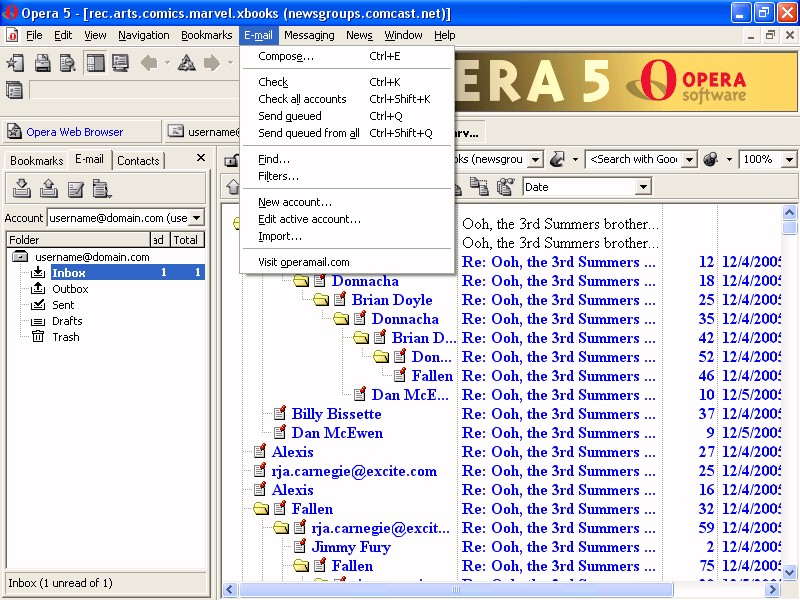Switch to the E-mail panel tab
Screen dimensions: 800x600
point(89,159)
